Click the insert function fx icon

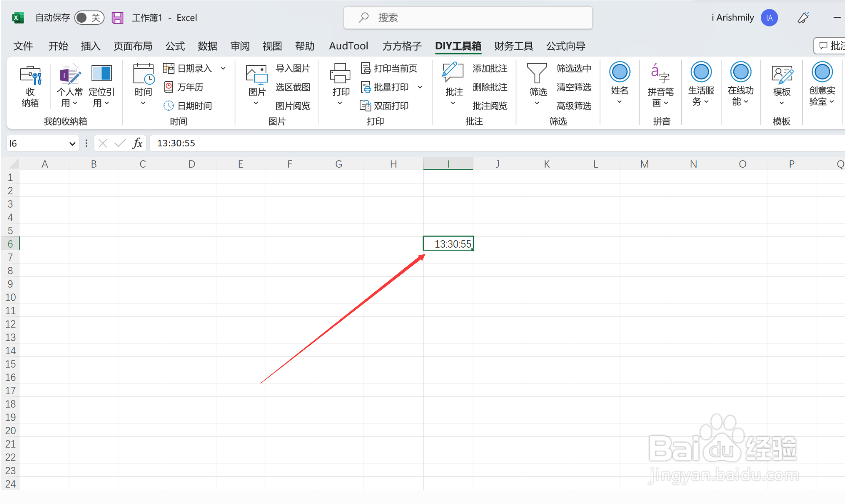[137, 143]
